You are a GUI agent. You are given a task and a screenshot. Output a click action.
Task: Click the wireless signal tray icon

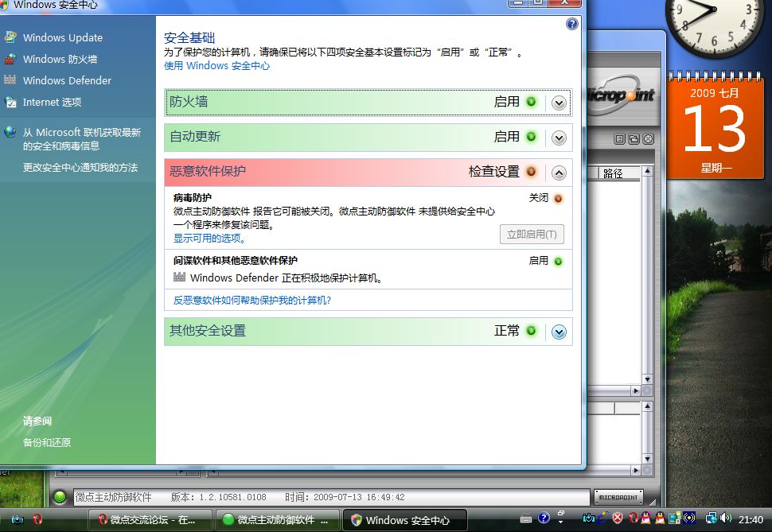[688, 518]
